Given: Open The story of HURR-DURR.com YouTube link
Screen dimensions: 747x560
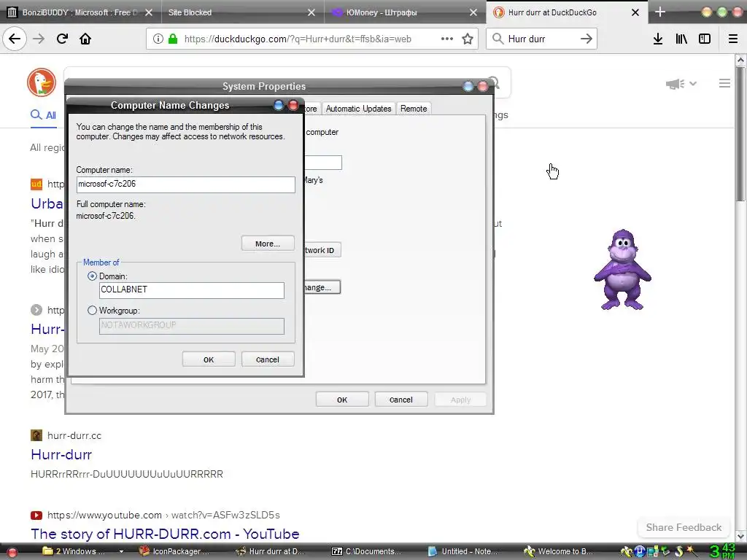Looking at the screenshot, I should point(165,534).
